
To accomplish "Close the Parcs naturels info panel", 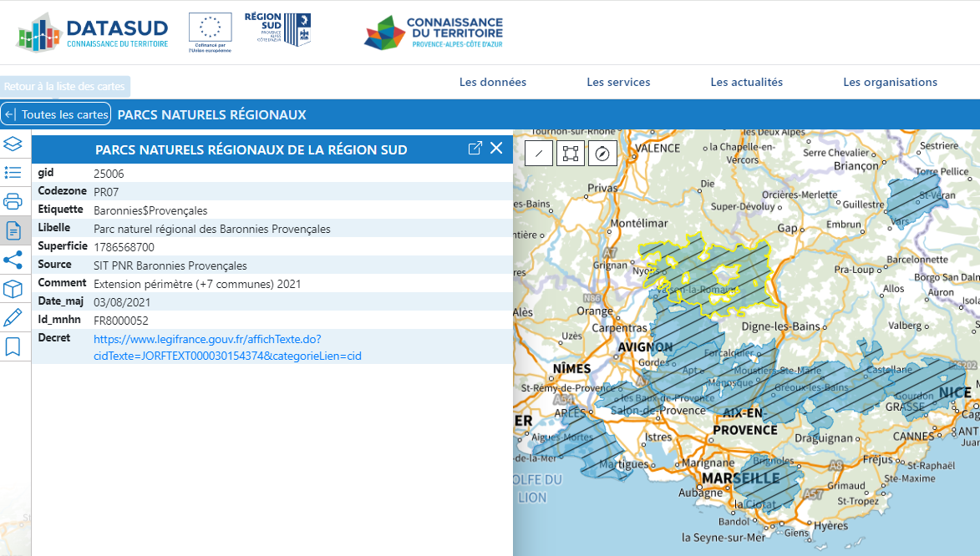I will [496, 149].
